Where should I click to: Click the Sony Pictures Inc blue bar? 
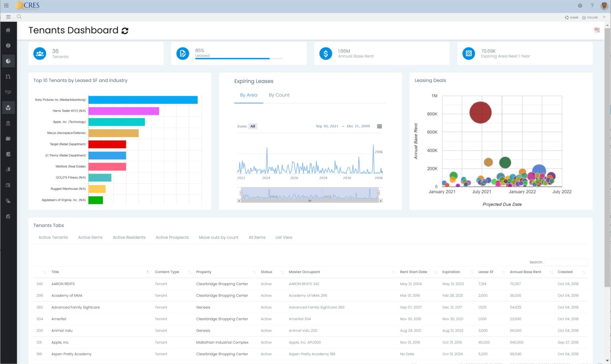tap(143, 100)
